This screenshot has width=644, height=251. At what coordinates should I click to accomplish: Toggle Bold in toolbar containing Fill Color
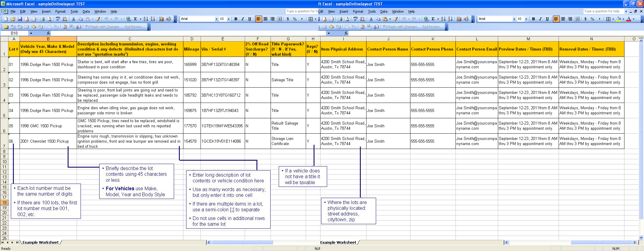click(x=533, y=19)
